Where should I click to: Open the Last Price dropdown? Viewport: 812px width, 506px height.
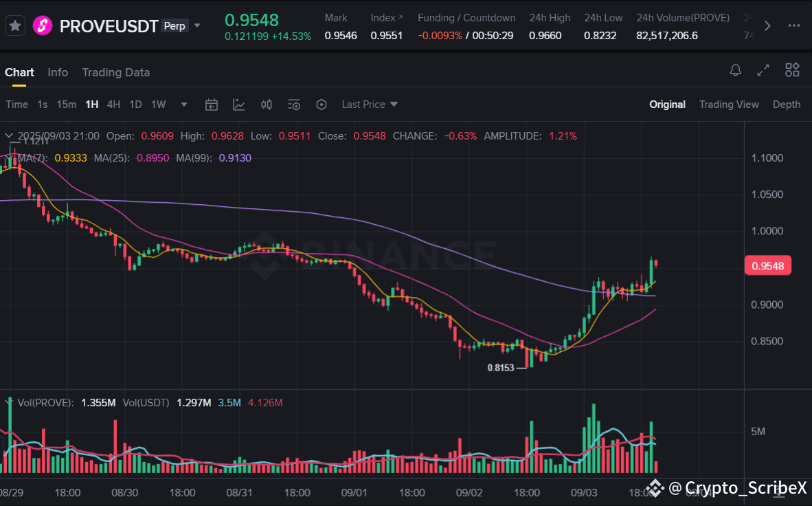[x=370, y=104]
